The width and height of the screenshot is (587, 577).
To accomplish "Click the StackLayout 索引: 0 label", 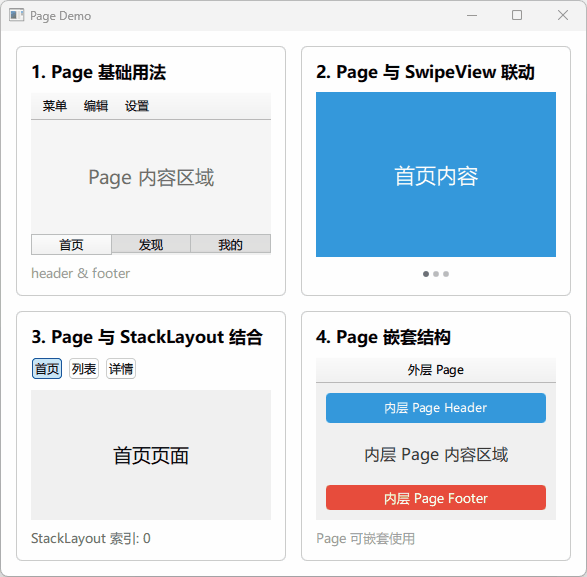I will [x=91, y=538].
